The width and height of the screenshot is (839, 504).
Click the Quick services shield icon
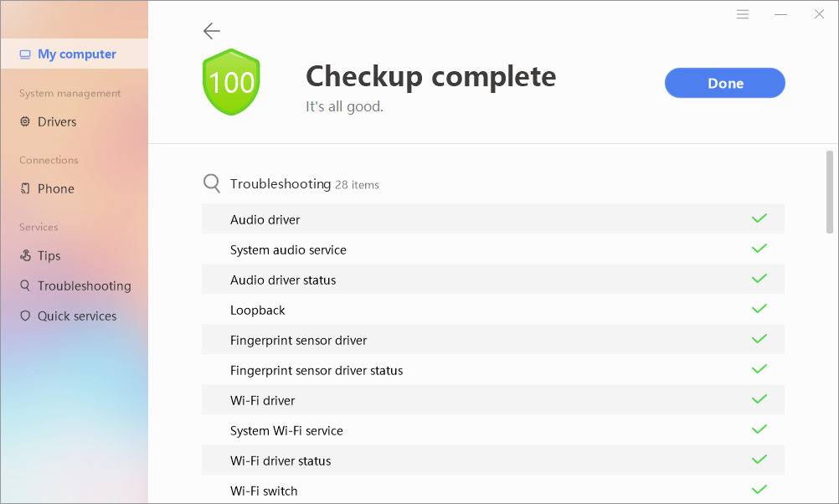click(25, 316)
